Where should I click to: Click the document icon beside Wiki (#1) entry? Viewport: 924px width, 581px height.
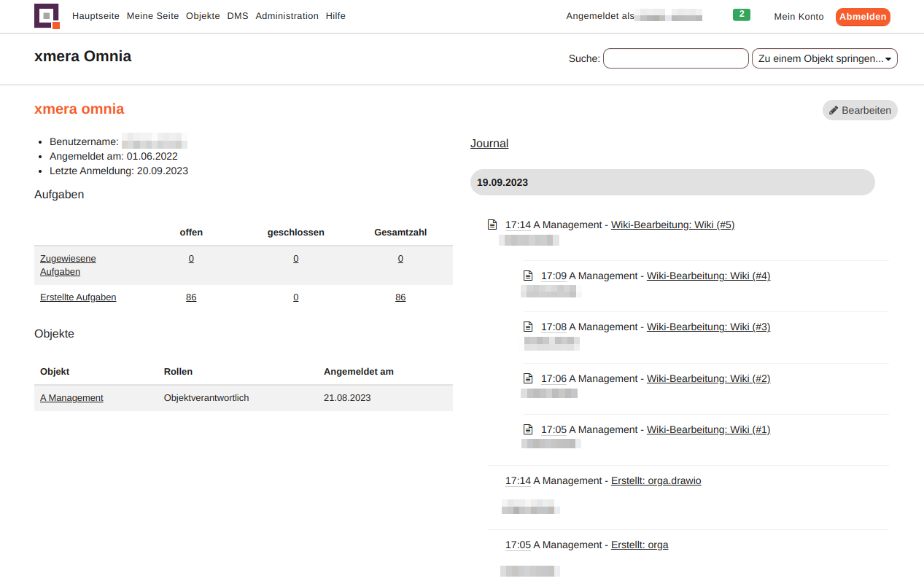point(527,429)
